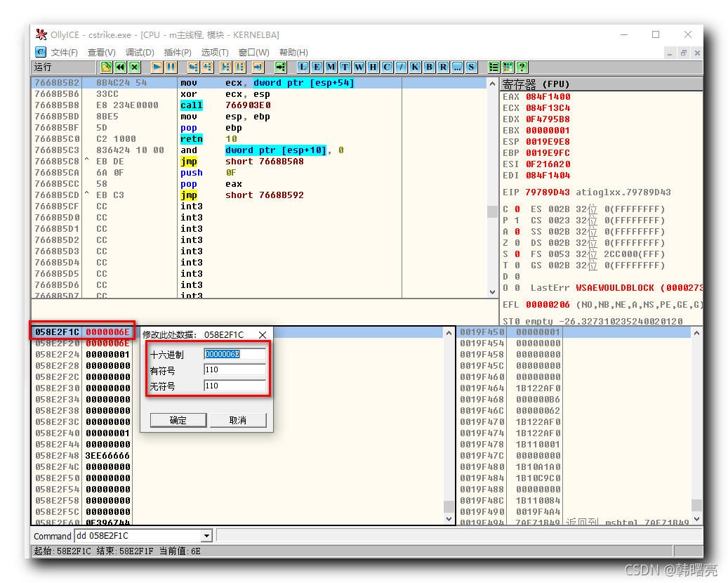Select the EIP value 79789D43

(x=548, y=192)
